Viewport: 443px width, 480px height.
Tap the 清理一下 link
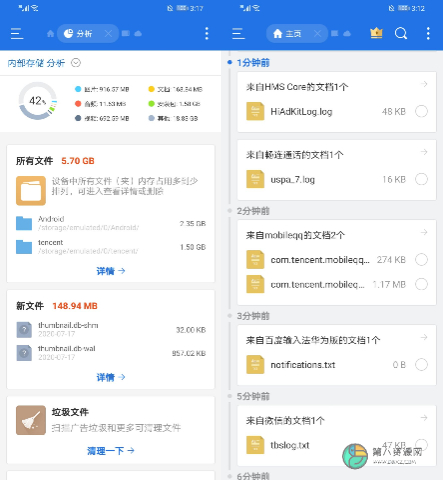[111, 451]
